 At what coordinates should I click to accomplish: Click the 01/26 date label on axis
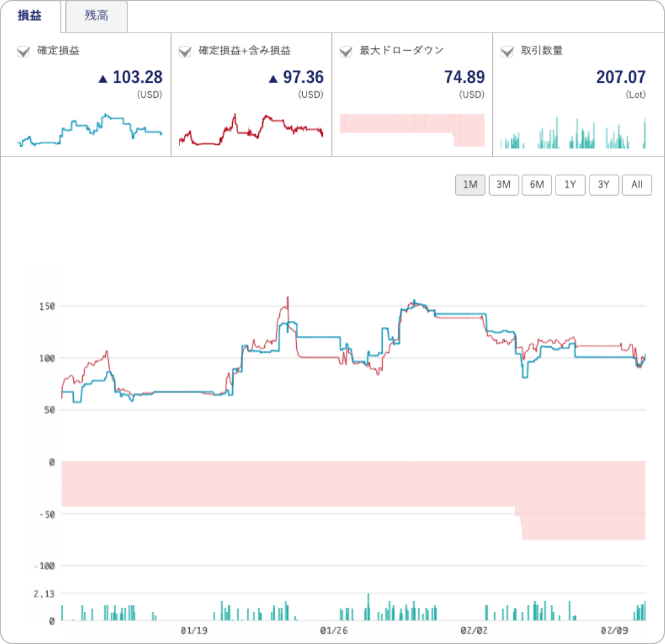coord(334,631)
